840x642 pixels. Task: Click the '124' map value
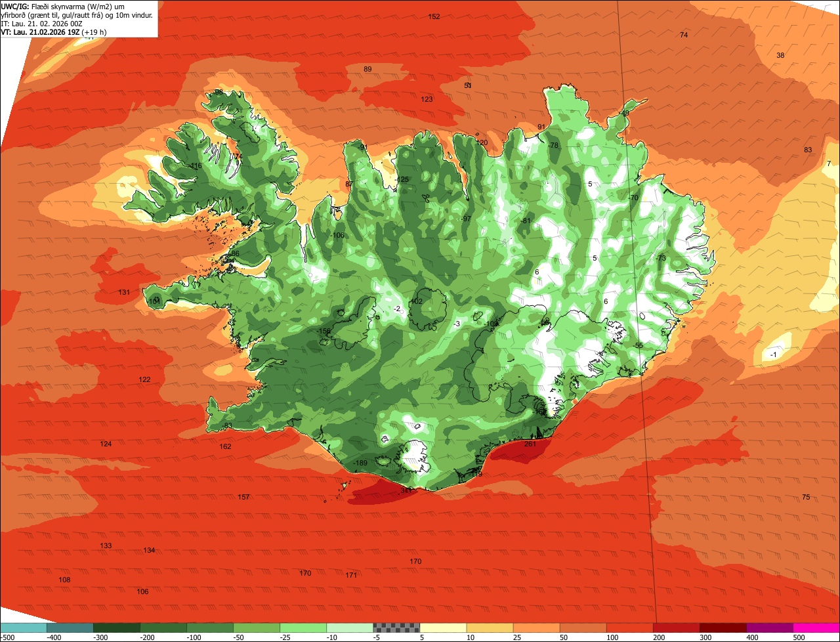click(x=106, y=444)
